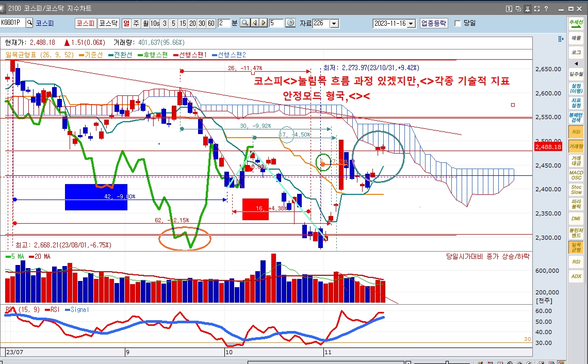Click the fullscreen expand icon in title bar

point(536,9)
